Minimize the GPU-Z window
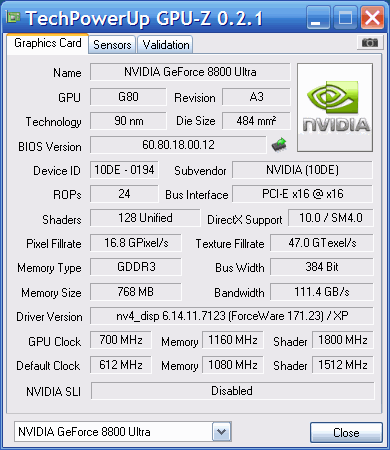This screenshot has height=450, width=390. click(x=317, y=17)
